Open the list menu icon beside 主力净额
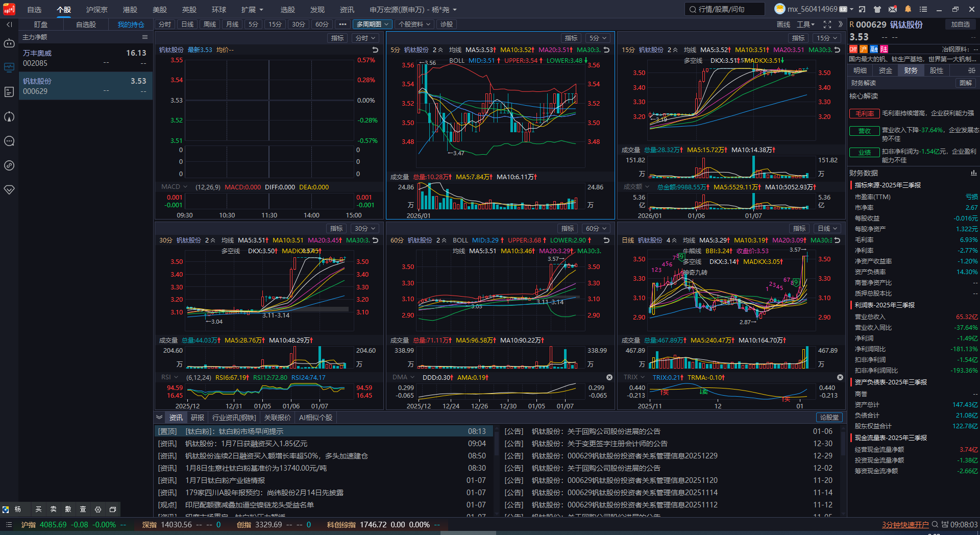Screen dimensions: 980x535 (x=145, y=37)
